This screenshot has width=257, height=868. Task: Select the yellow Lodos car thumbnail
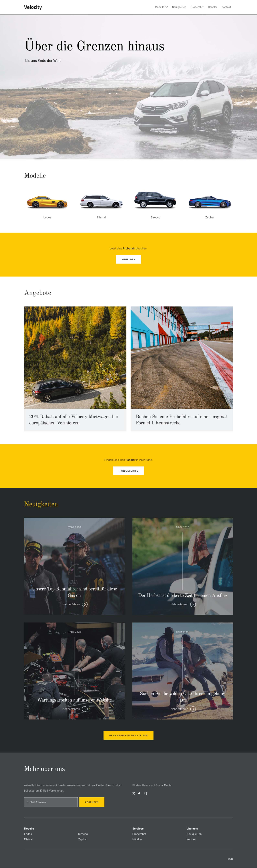(x=47, y=202)
